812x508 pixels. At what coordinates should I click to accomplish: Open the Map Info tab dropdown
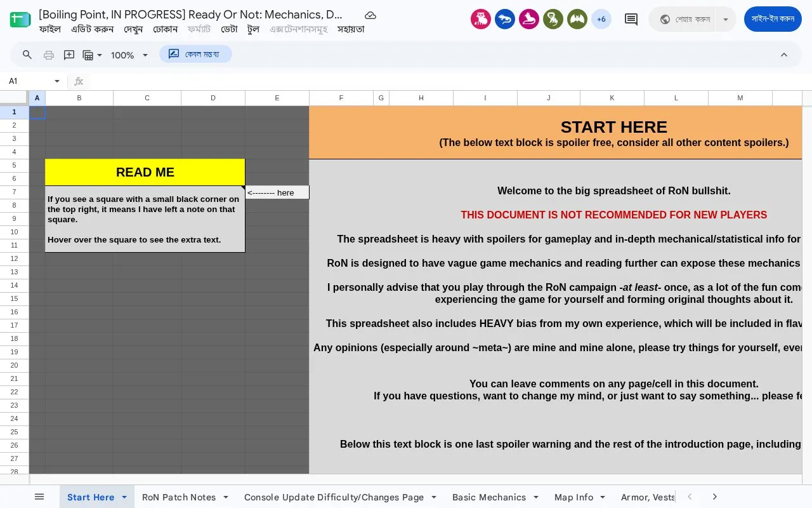point(603,497)
